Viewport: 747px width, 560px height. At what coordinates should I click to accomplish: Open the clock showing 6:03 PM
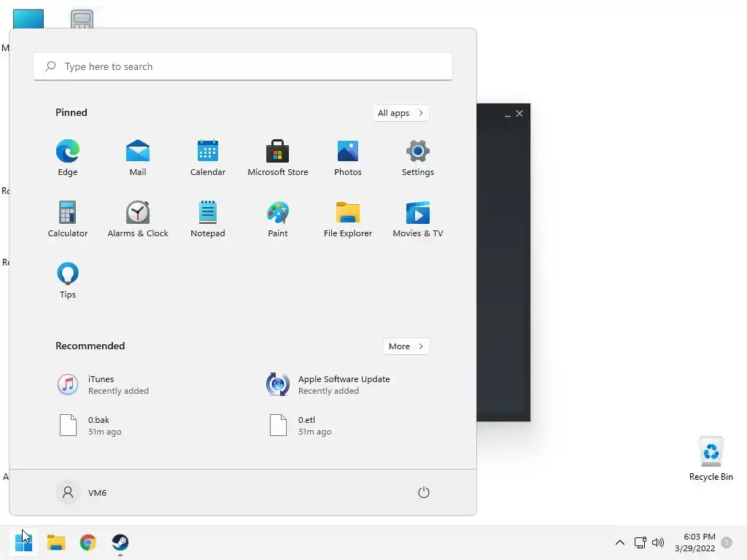point(694,542)
